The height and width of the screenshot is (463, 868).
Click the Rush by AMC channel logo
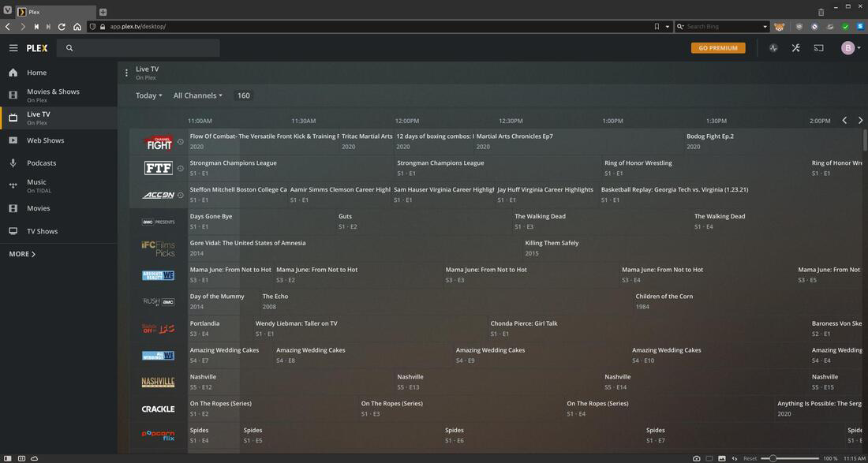[x=159, y=301]
